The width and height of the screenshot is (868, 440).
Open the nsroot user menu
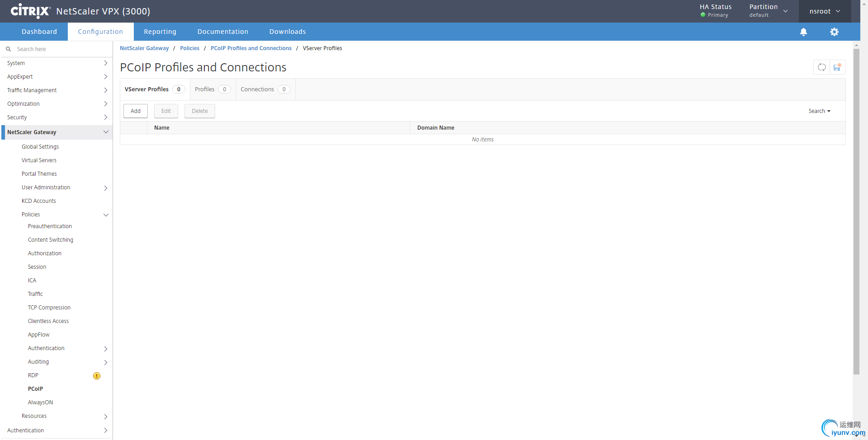coord(825,11)
